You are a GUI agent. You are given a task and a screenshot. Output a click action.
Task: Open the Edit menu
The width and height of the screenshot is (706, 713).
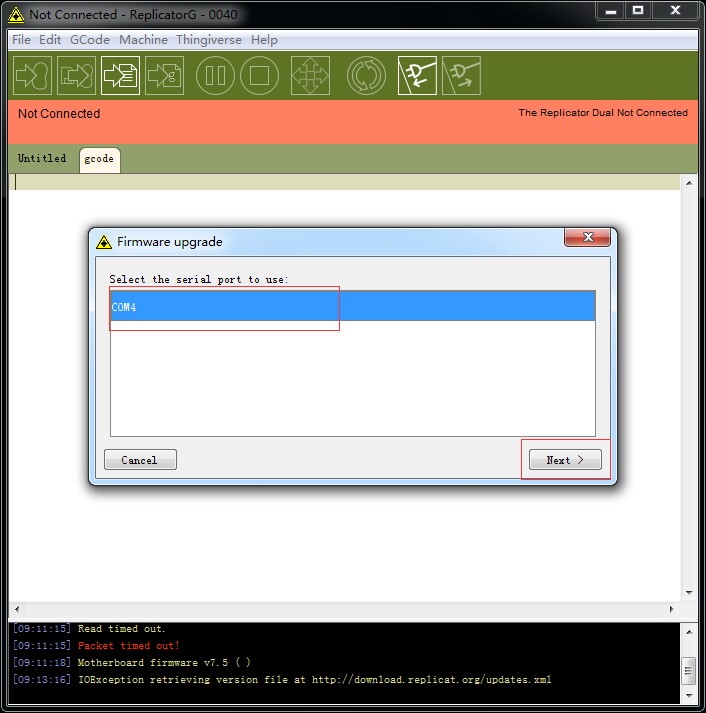[x=50, y=40]
